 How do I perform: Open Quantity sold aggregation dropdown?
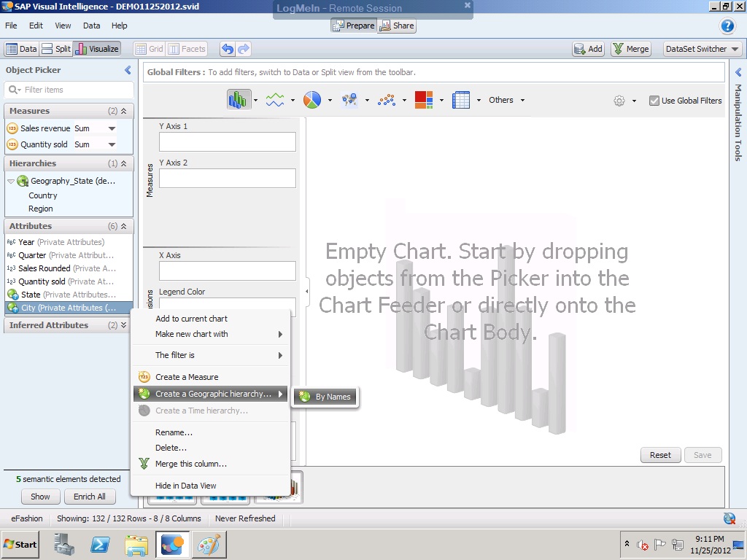coord(112,145)
